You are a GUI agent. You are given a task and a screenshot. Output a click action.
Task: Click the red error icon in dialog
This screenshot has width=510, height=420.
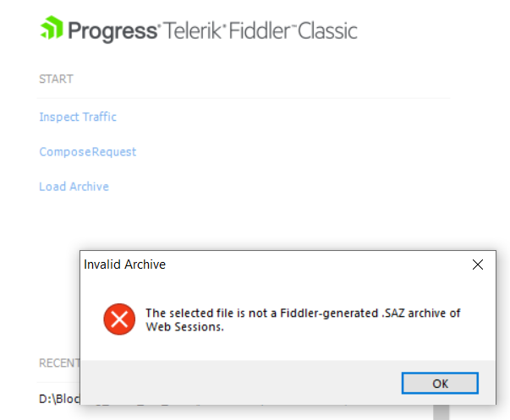(119, 319)
